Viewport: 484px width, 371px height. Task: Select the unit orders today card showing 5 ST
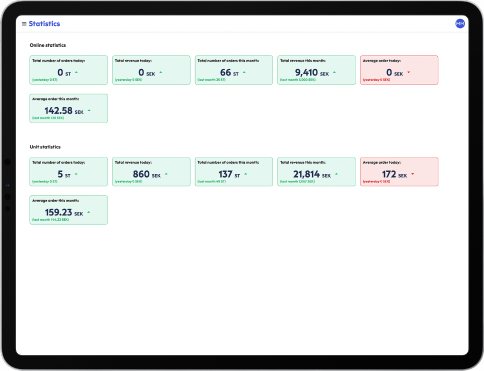coord(69,172)
